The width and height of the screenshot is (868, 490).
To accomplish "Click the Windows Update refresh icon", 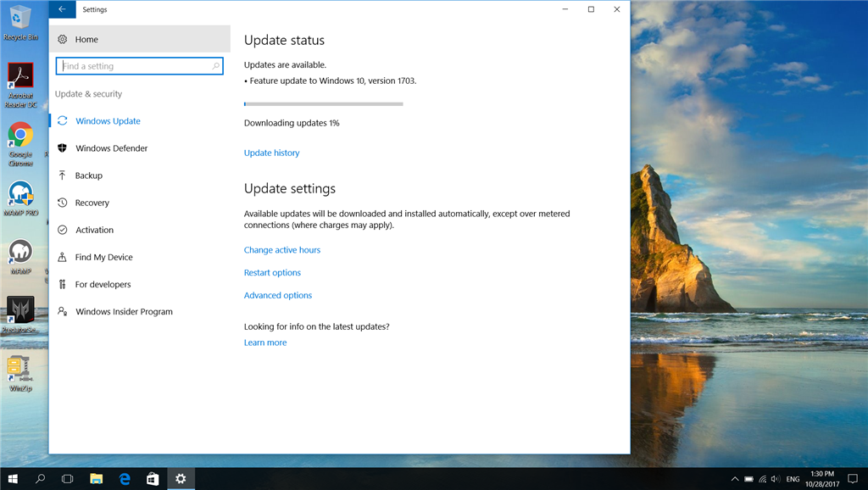I will pos(63,120).
